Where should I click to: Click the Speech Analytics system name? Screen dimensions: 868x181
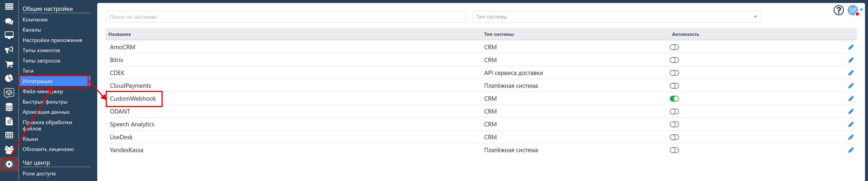(x=132, y=125)
